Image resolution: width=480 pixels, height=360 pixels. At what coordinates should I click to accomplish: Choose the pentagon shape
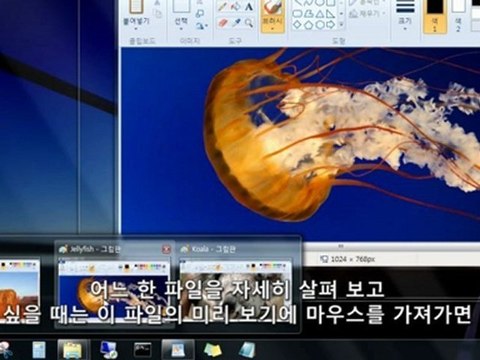coord(309,25)
